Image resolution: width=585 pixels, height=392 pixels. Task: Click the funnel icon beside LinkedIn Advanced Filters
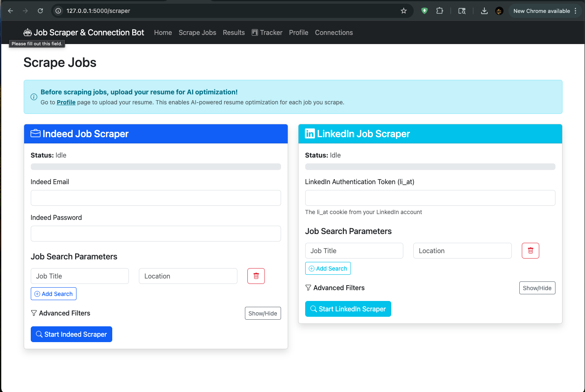point(308,288)
